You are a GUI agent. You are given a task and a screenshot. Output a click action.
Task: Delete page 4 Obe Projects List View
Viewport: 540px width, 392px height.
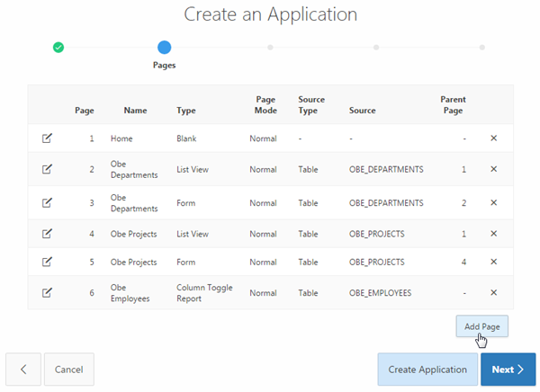pyautogui.click(x=493, y=234)
